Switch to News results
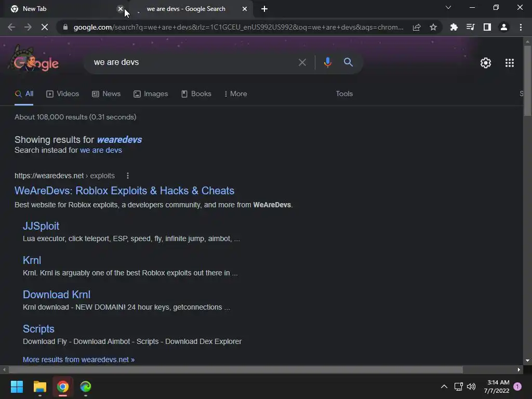This screenshot has width=532, height=399. click(x=106, y=94)
